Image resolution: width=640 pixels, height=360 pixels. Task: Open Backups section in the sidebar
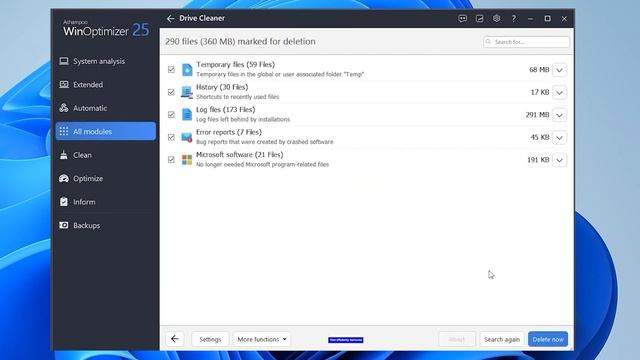pos(106,225)
